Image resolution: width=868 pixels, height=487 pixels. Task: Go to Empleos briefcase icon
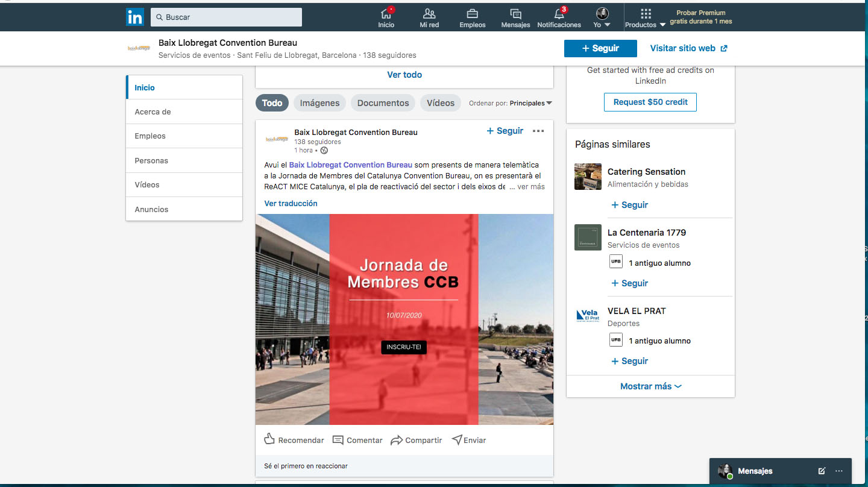(x=473, y=14)
